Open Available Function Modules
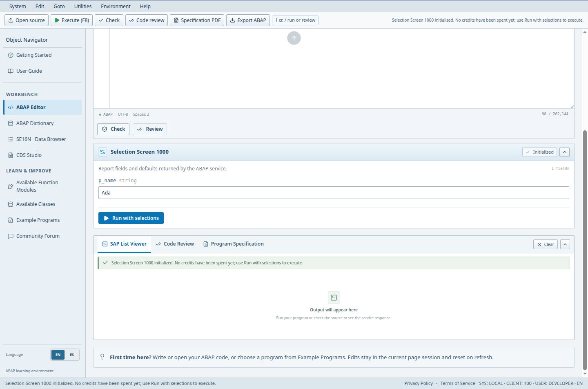This screenshot has height=389, width=588. tap(42, 186)
